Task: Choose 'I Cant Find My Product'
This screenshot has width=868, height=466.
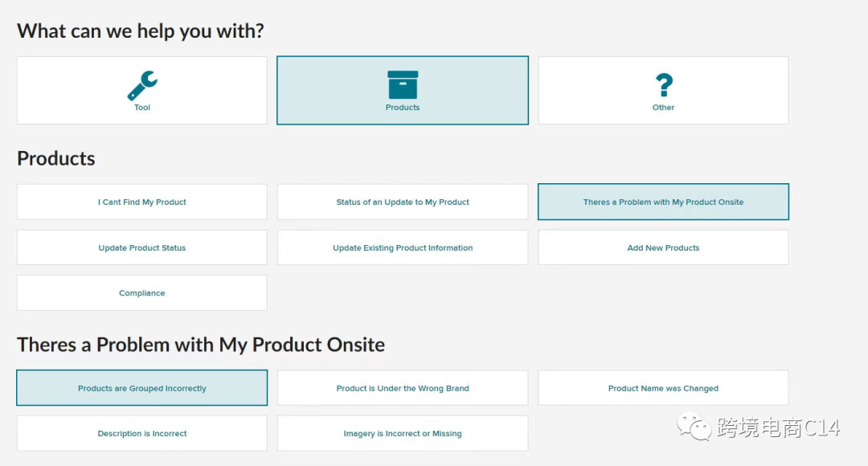Action: pyautogui.click(x=142, y=202)
